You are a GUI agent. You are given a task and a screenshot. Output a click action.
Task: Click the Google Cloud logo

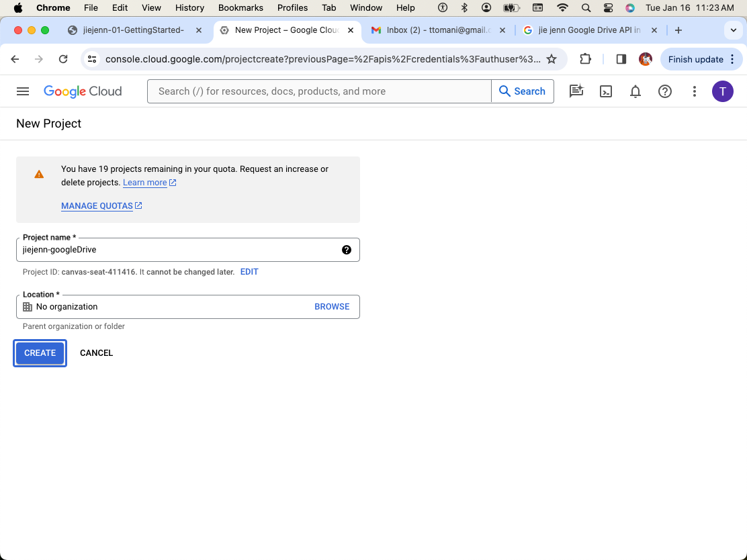(83, 91)
